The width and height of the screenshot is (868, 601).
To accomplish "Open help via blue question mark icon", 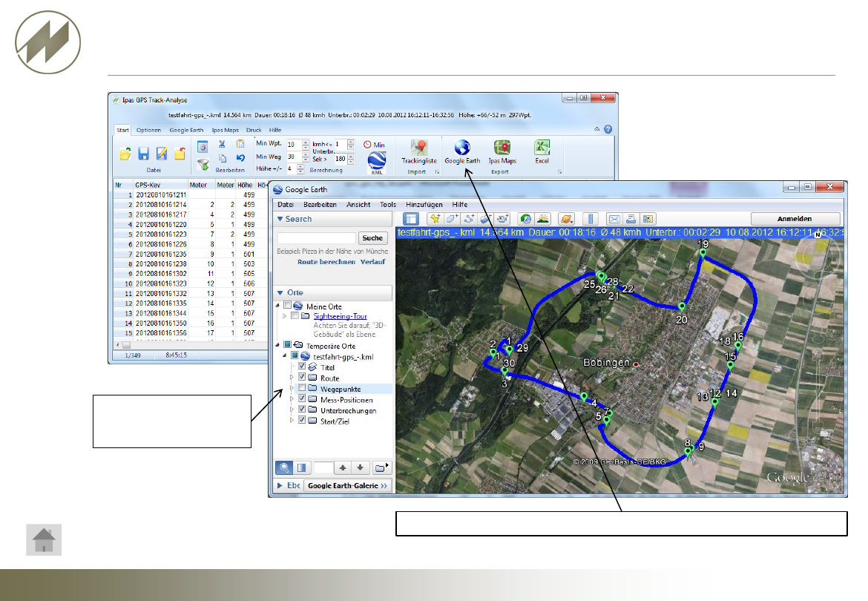I will coord(608,129).
